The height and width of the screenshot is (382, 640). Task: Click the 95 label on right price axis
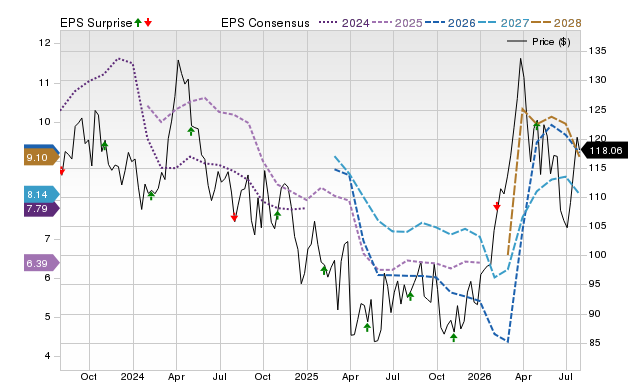point(595,284)
